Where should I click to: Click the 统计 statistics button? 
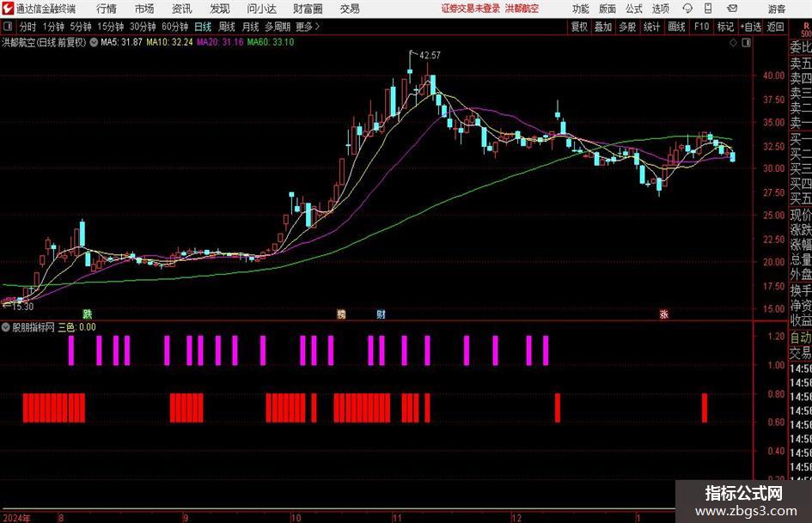(x=651, y=27)
